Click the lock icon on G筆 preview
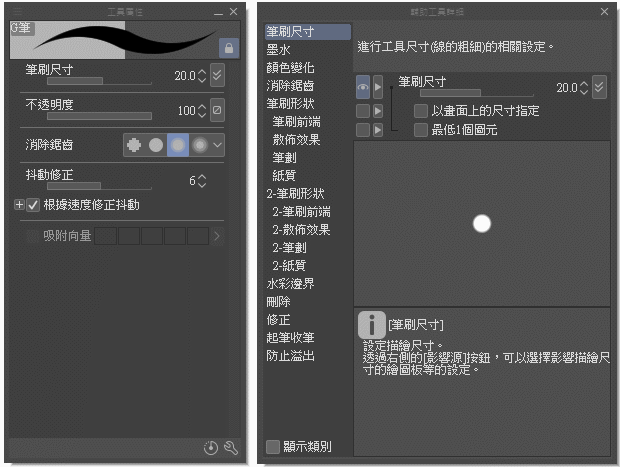This screenshot has width=620, height=467. (x=229, y=48)
